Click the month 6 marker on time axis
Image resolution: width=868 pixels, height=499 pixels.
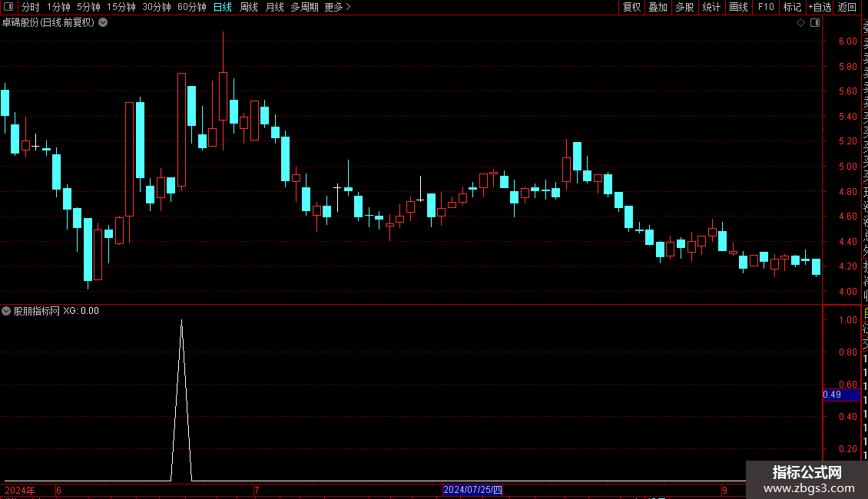point(58,490)
